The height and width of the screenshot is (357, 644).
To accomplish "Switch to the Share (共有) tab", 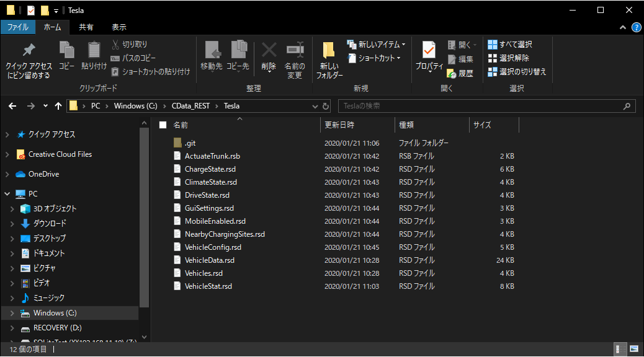I will 86,27.
